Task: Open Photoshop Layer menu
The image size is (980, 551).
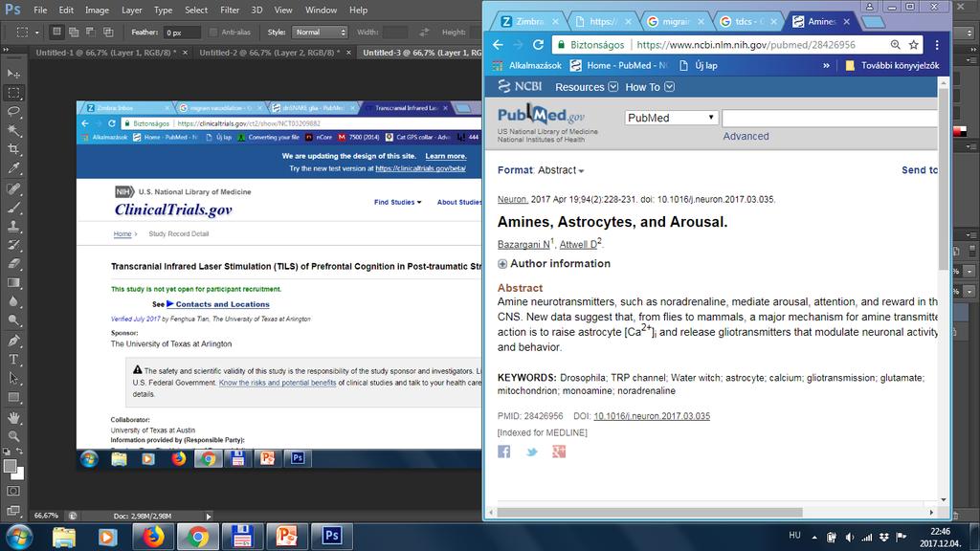Action: [131, 10]
